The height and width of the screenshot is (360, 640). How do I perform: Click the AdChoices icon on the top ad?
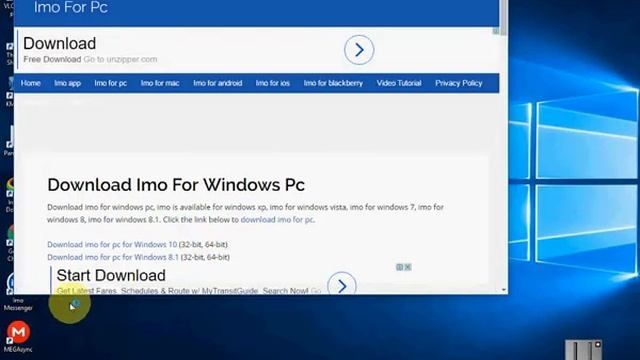[496, 31]
